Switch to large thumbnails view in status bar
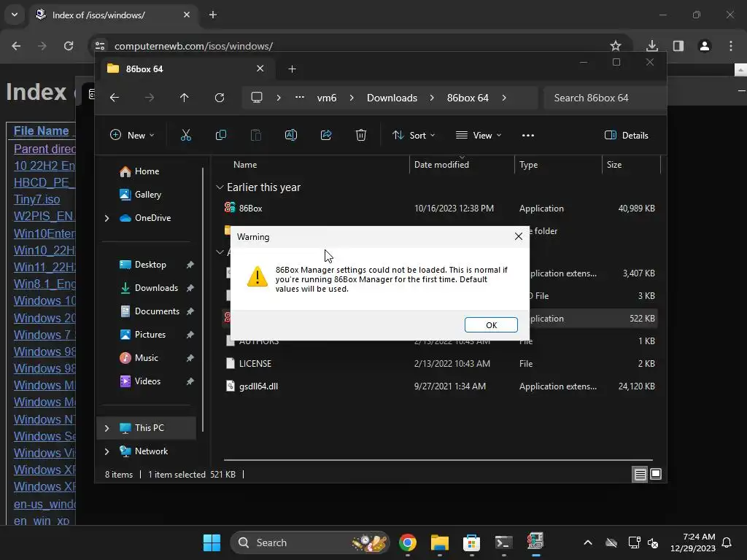Image resolution: width=747 pixels, height=560 pixels. point(656,474)
